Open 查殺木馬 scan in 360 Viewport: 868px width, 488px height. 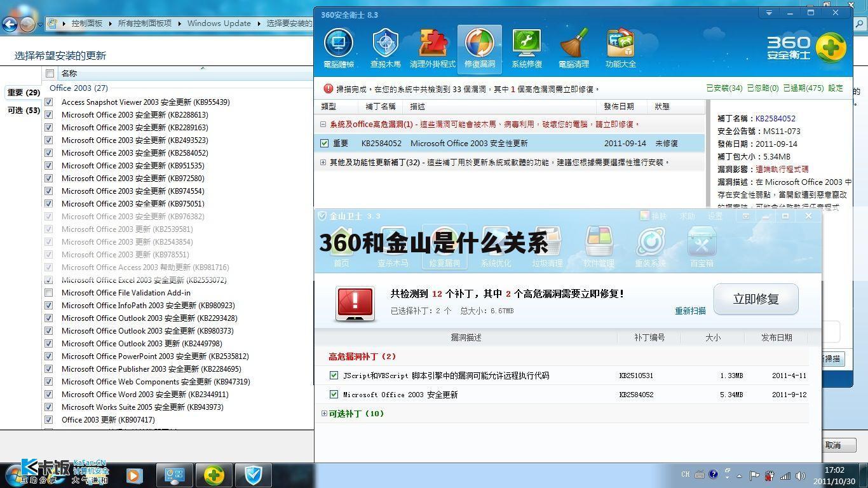point(385,49)
